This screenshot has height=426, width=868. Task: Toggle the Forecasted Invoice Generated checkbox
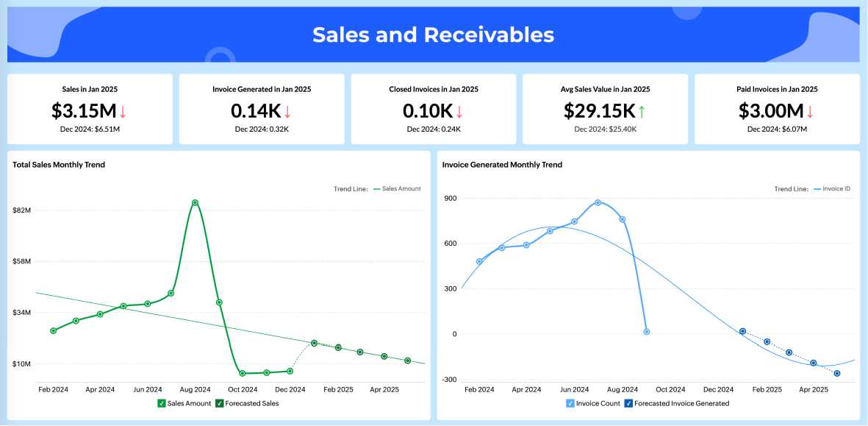click(x=630, y=403)
